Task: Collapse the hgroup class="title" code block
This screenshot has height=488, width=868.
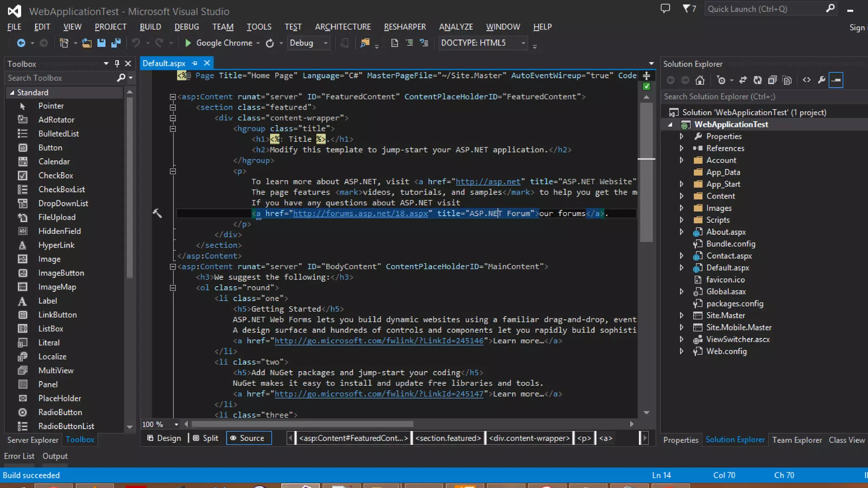Action: click(173, 129)
